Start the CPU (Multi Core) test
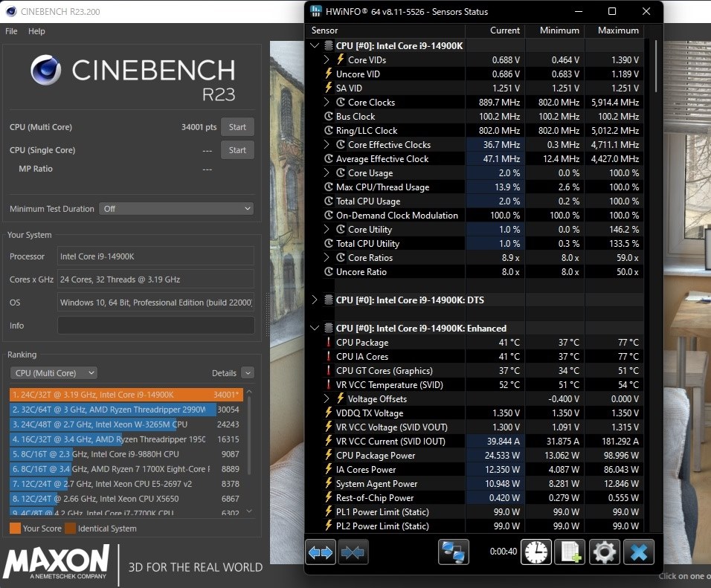Screen dimensions: 711x588 (237, 127)
